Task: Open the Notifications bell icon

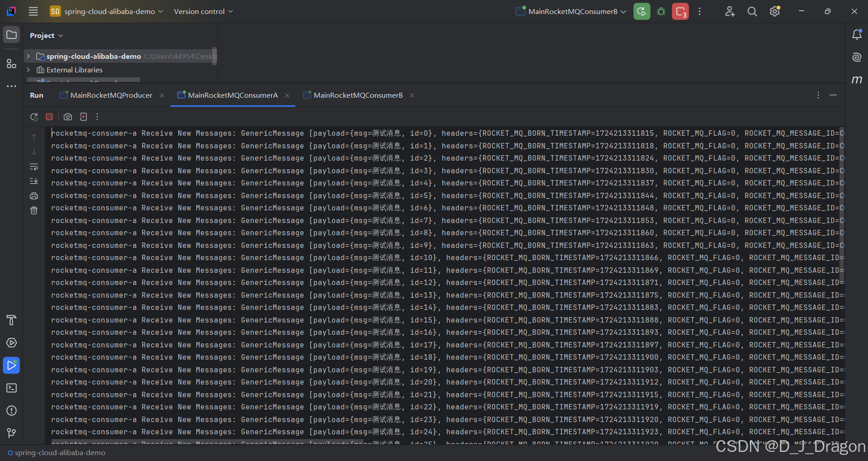Action: [857, 34]
